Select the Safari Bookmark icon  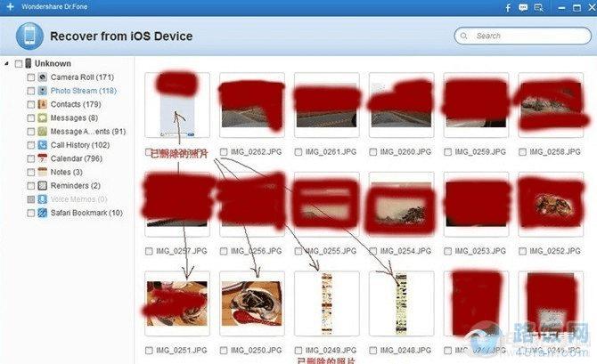[x=43, y=213]
